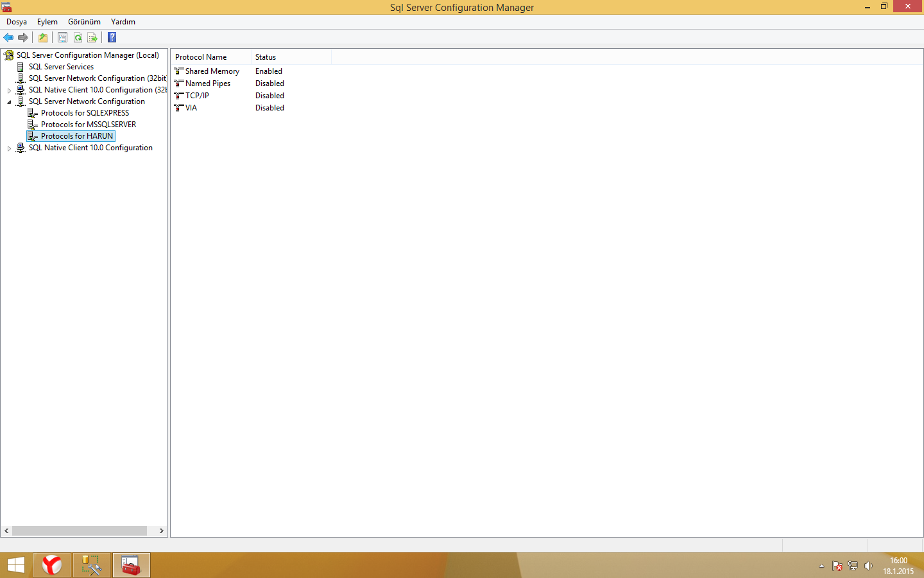The height and width of the screenshot is (578, 924).
Task: Expand SQL Native Client 10.0 Configuration (32bit)
Action: (x=9, y=91)
